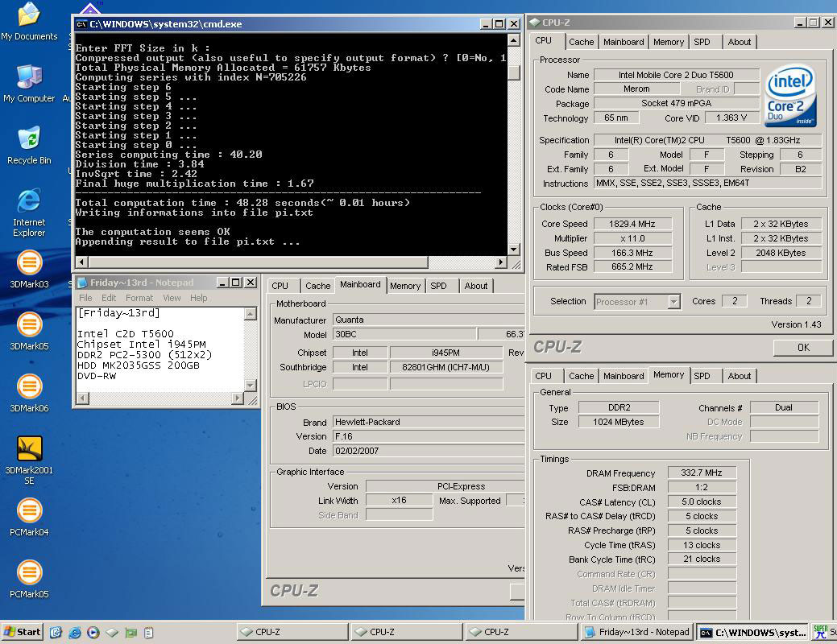This screenshot has width=837, height=644.
Task: Click the green quick launch icon
Action: click(x=131, y=632)
